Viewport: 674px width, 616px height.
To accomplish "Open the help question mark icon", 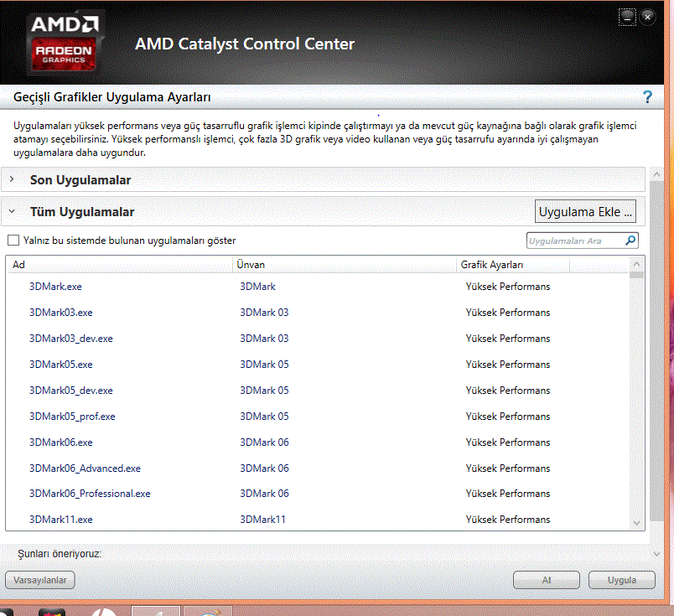I will coord(647,96).
